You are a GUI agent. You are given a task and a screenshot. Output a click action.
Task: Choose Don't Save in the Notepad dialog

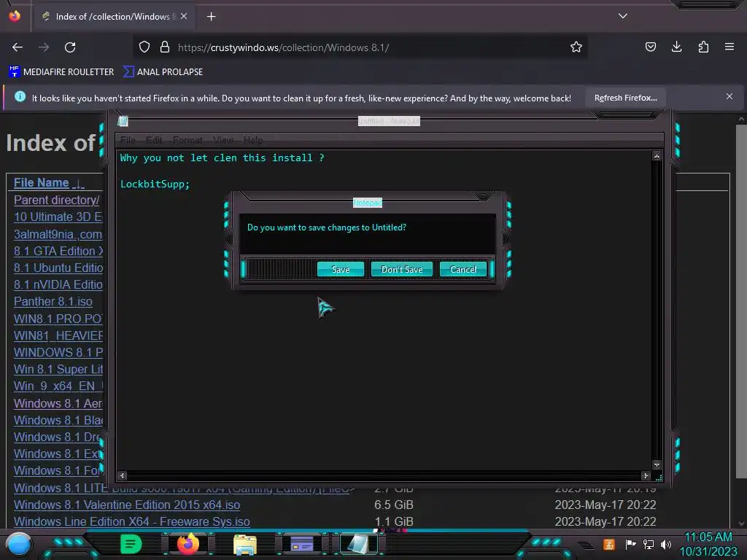[x=402, y=269]
